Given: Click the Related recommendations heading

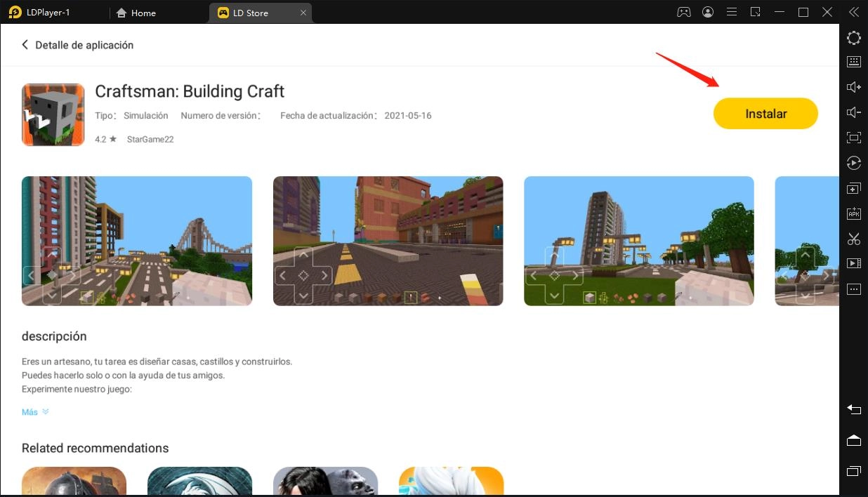Looking at the screenshot, I should pos(96,448).
